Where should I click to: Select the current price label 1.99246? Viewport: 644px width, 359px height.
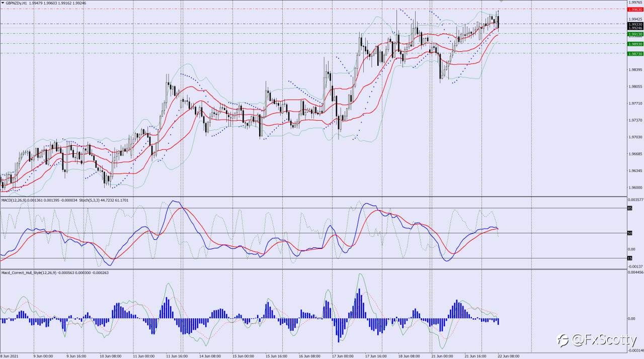tap(635, 28)
